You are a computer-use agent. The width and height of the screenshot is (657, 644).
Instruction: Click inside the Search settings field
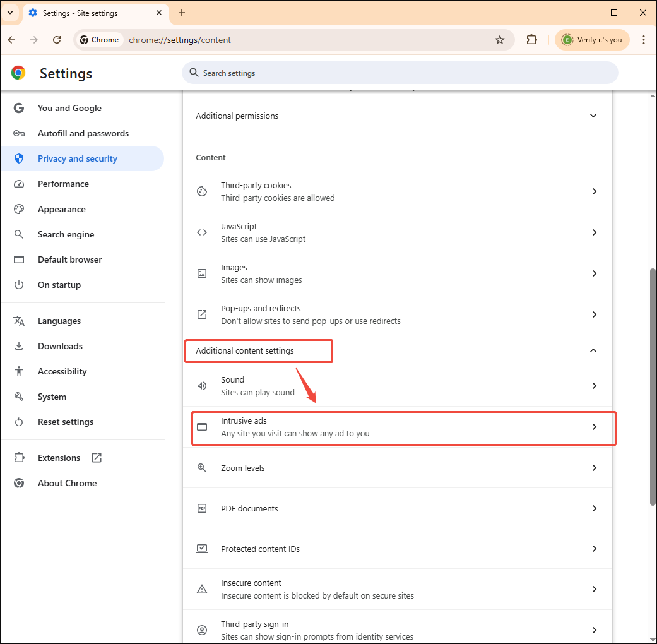click(x=400, y=73)
